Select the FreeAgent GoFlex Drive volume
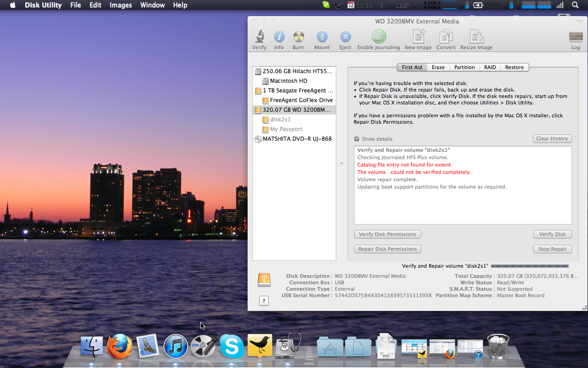The image size is (588, 368). click(294, 100)
